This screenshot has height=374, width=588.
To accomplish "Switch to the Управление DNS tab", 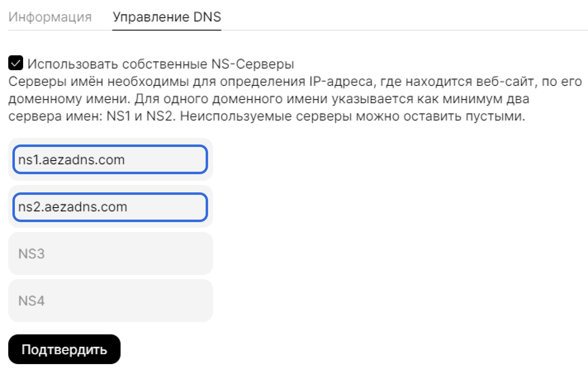I will point(167,17).
